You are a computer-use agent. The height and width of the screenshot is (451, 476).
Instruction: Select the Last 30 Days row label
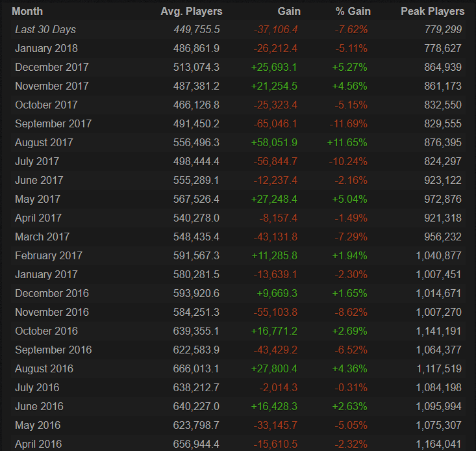45,29
